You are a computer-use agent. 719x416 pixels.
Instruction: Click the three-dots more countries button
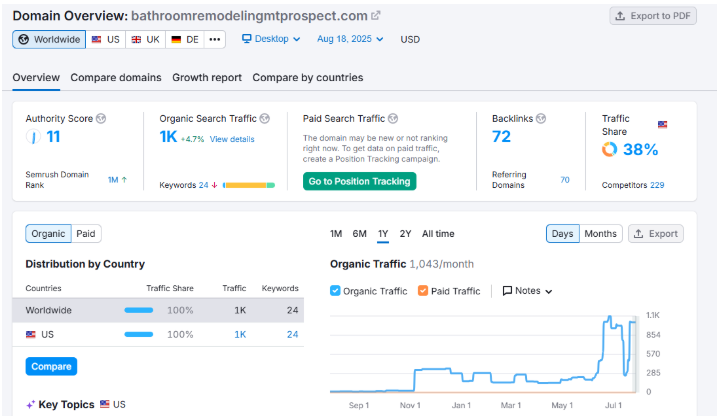215,39
